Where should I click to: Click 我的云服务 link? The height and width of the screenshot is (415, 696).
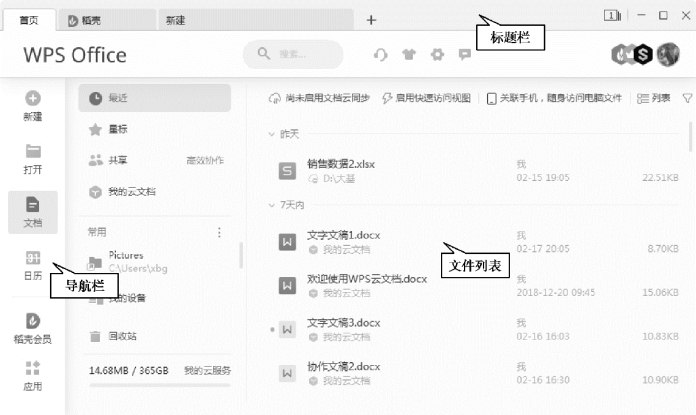(208, 371)
